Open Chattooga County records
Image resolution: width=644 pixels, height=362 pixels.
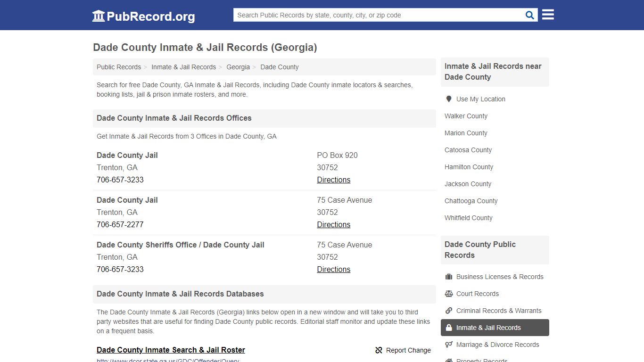471,201
